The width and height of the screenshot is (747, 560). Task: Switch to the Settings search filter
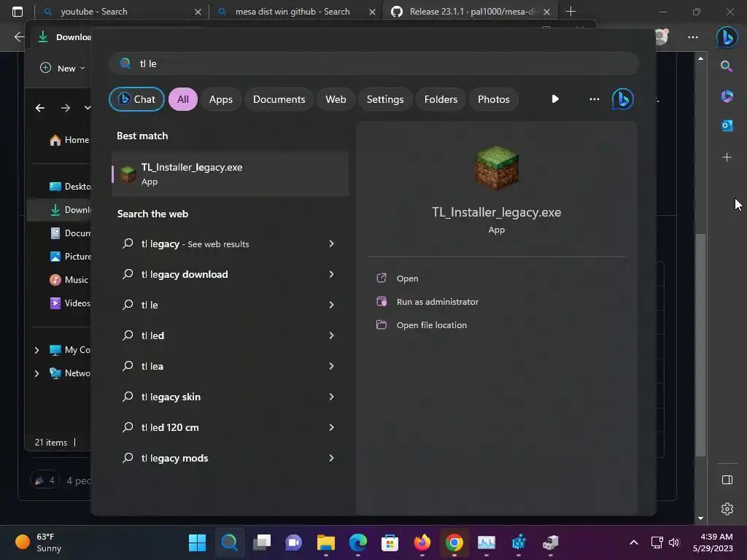[x=385, y=99]
